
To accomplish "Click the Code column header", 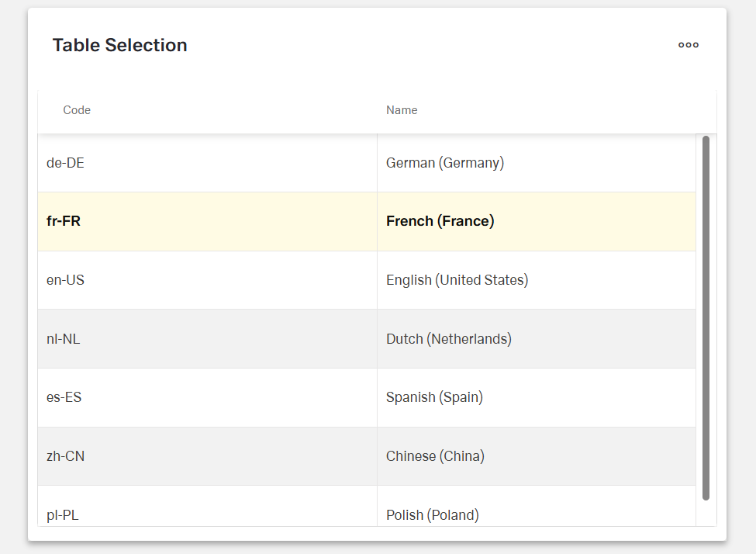I will coord(77,110).
